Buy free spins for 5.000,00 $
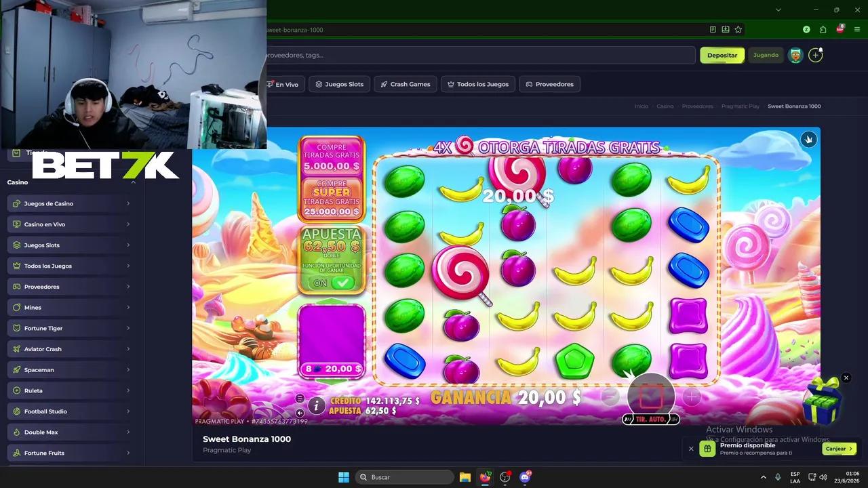Viewport: 868px width, 488px height. (x=332, y=157)
